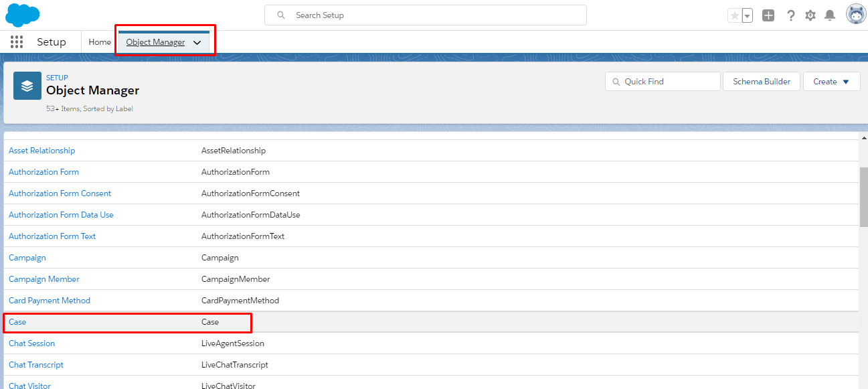Open the Chat Session object
This screenshot has height=389, width=868.
coord(32,343)
